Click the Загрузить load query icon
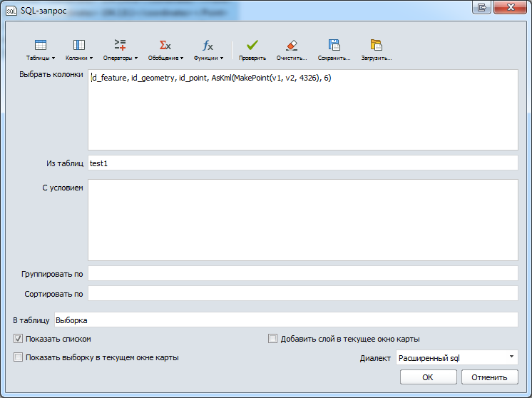The image size is (532, 398). (377, 46)
